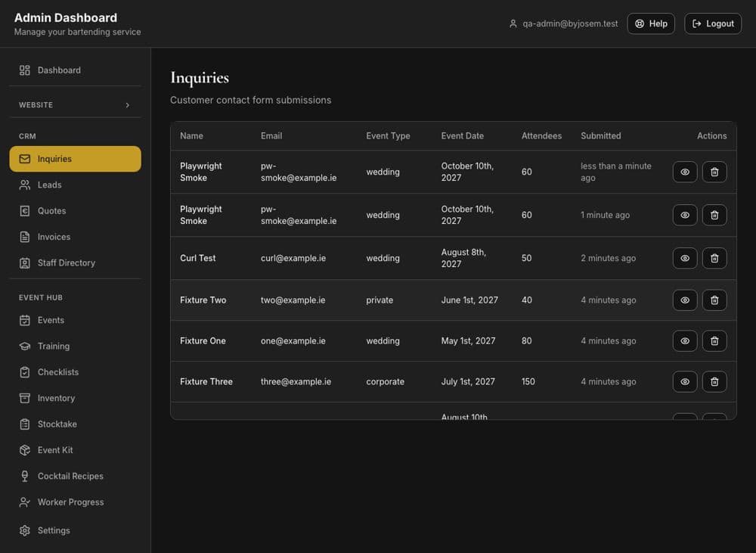Go to Leads
Image resolution: width=756 pixels, height=553 pixels.
tap(75, 185)
